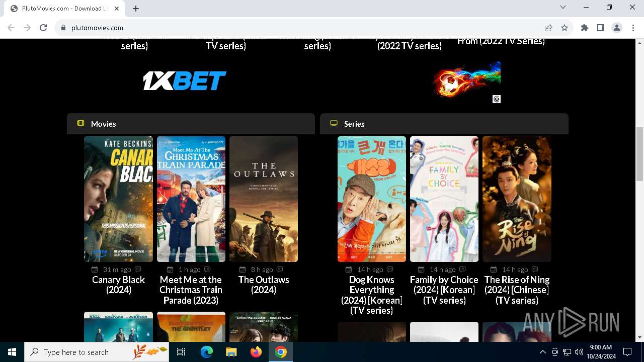644x362 pixels.
Task: Toggle the browser side panel icon
Action: click(601, 28)
